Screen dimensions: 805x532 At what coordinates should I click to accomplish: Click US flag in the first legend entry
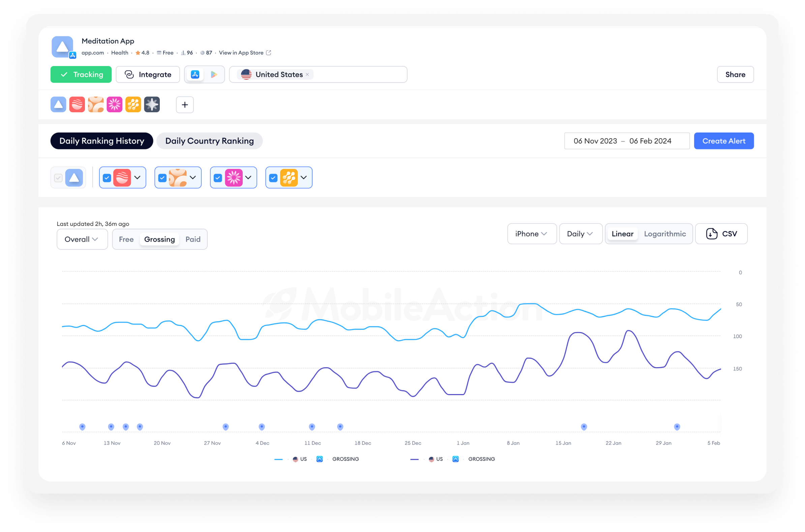[296, 459]
